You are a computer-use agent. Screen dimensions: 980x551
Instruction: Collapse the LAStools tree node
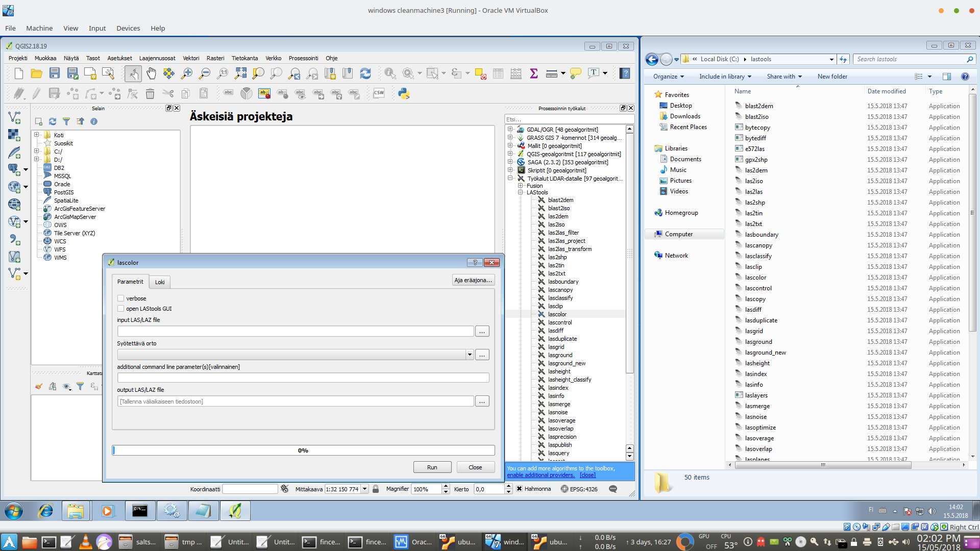[x=521, y=192]
